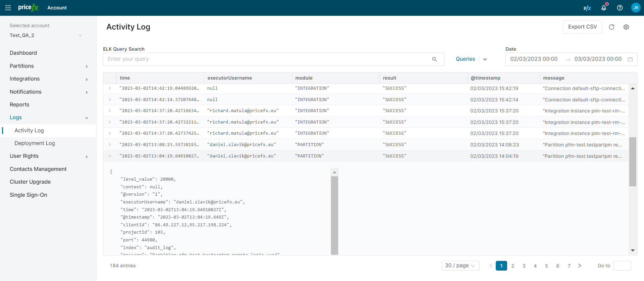Expand the Queries dropdown arrow
The width and height of the screenshot is (644, 281).
[x=485, y=59]
